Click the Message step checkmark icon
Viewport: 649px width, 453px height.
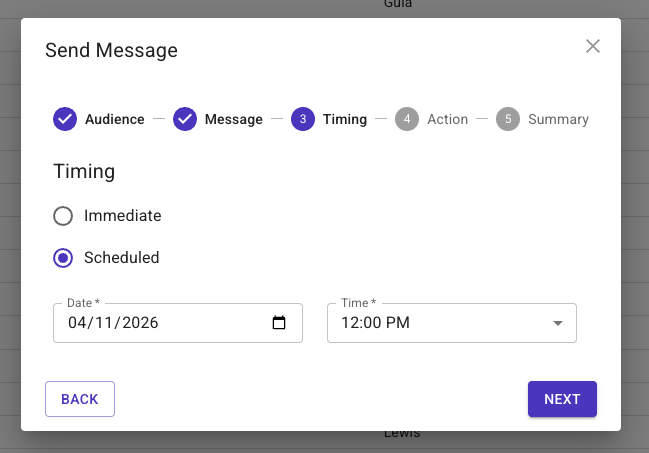[185, 119]
